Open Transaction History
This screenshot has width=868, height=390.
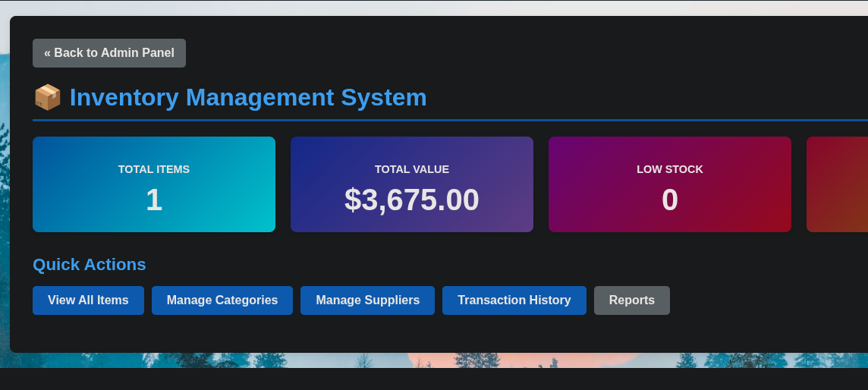(x=514, y=300)
